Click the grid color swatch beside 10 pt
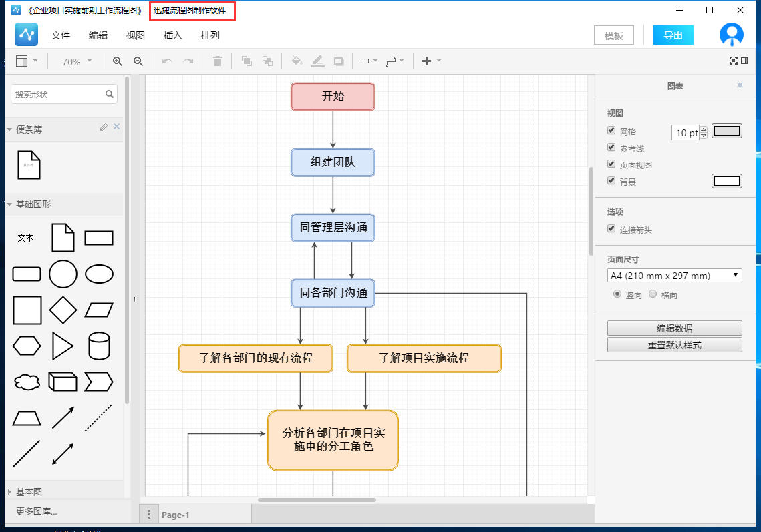The height and width of the screenshot is (532, 761). pyautogui.click(x=727, y=131)
